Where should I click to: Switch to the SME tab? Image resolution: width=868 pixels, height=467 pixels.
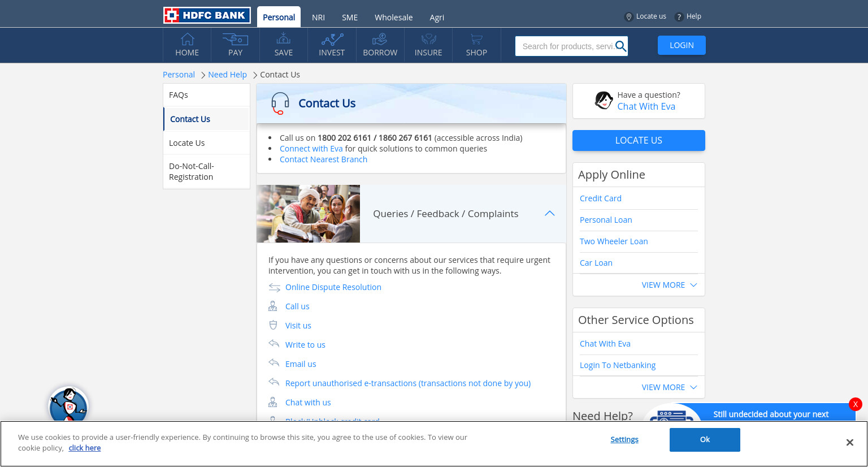click(350, 18)
